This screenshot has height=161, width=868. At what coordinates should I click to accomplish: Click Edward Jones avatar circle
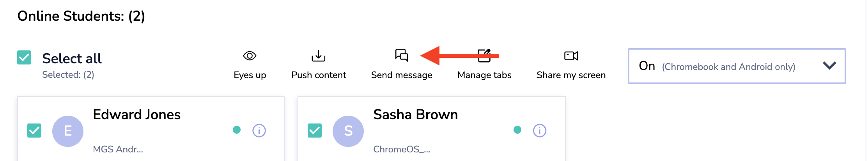[68, 131]
